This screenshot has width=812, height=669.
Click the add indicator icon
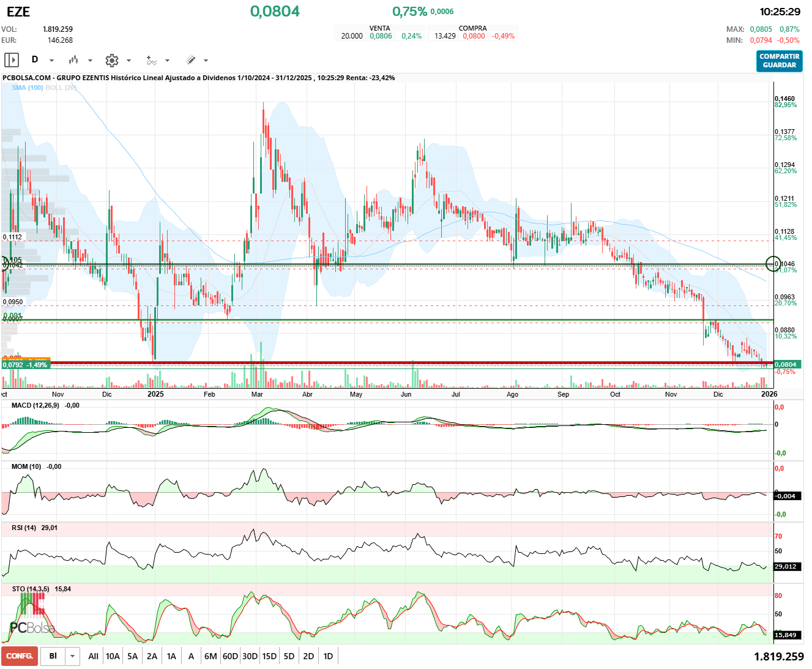pos(151,60)
